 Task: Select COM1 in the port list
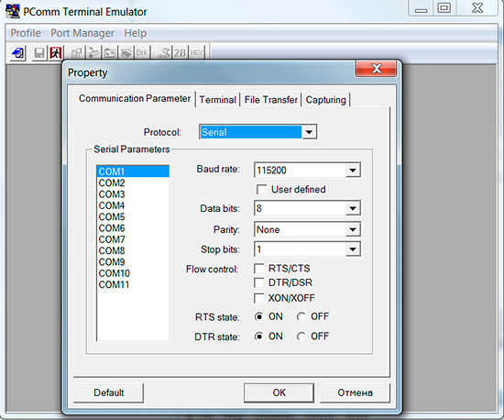pos(133,171)
